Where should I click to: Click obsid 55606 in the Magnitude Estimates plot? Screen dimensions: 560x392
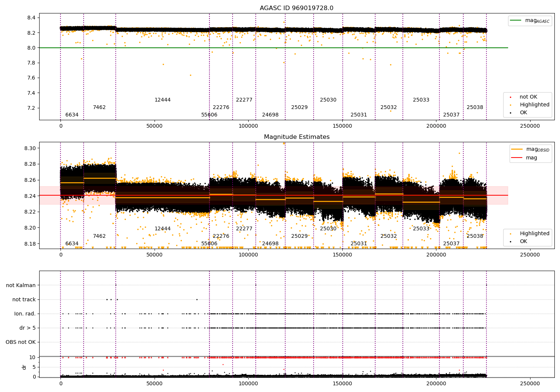(209, 244)
